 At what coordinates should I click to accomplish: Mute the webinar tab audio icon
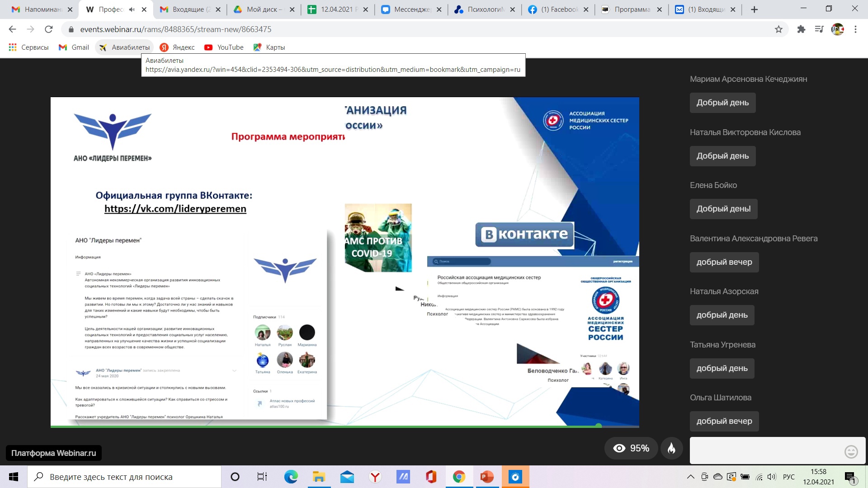point(132,9)
